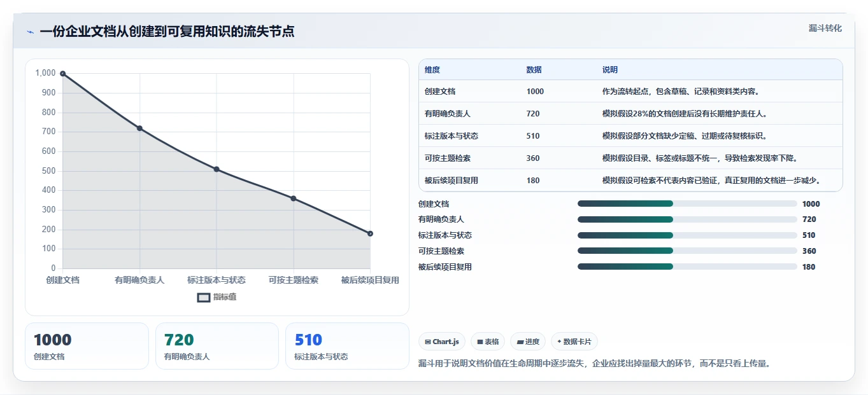This screenshot has width=868, height=395.
Task: Click the chart data point for 可按主题检索
Action: click(294, 198)
